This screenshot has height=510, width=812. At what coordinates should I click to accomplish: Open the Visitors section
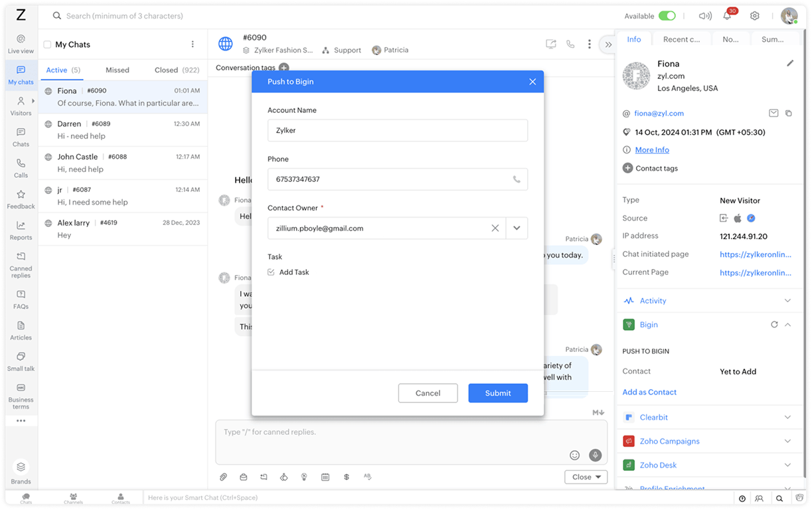21,106
